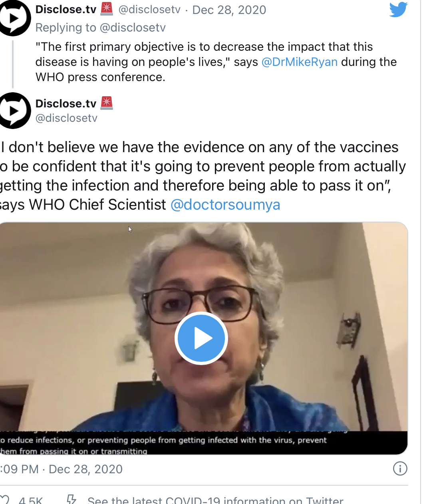Image resolution: width=423 pixels, height=504 pixels.
Task: Open the tweet timestamp 'PM · Dec 28, 2020'
Action: coord(61,469)
